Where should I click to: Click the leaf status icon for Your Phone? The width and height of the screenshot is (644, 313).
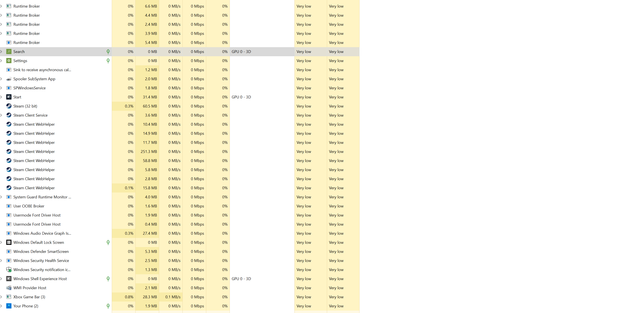click(x=108, y=306)
